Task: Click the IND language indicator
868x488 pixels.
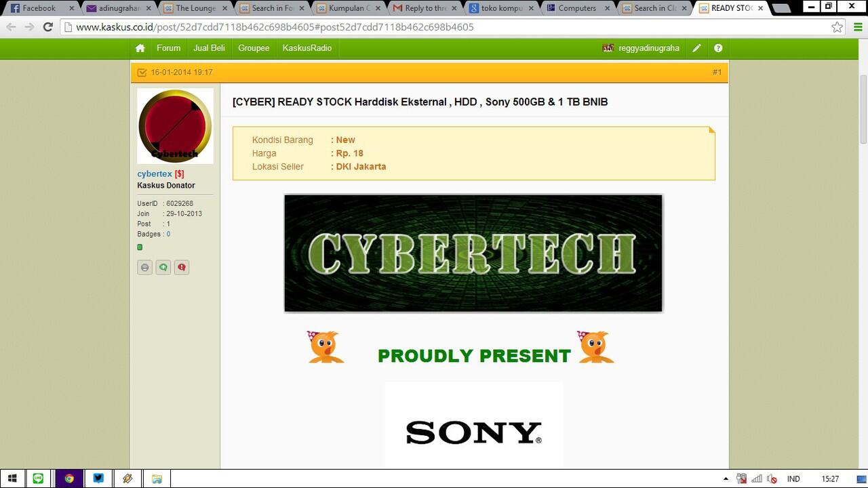Action: [793, 479]
